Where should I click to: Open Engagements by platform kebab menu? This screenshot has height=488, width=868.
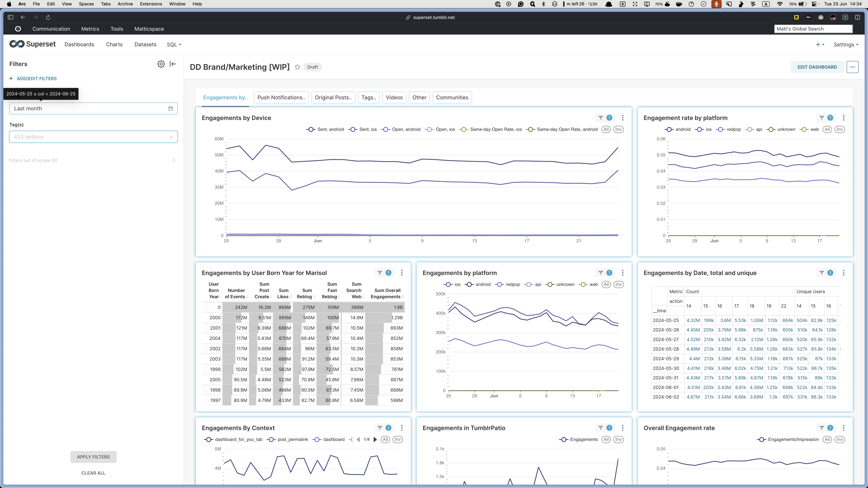(623, 273)
